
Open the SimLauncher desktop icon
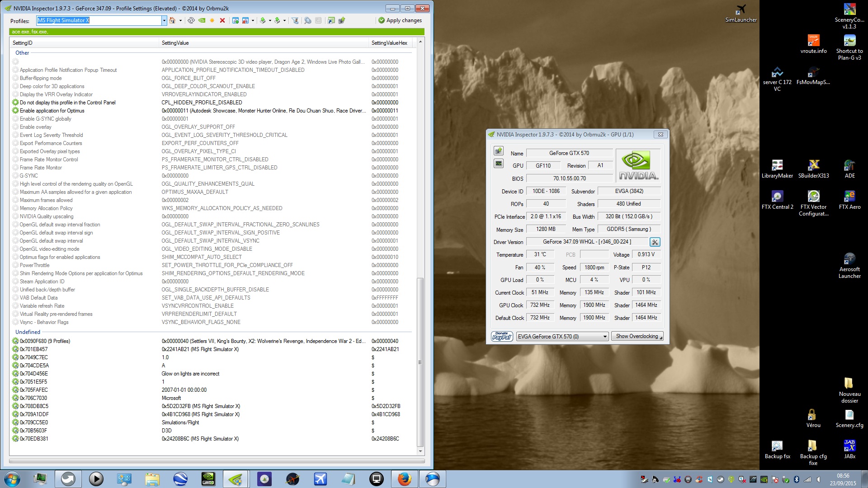(x=741, y=13)
